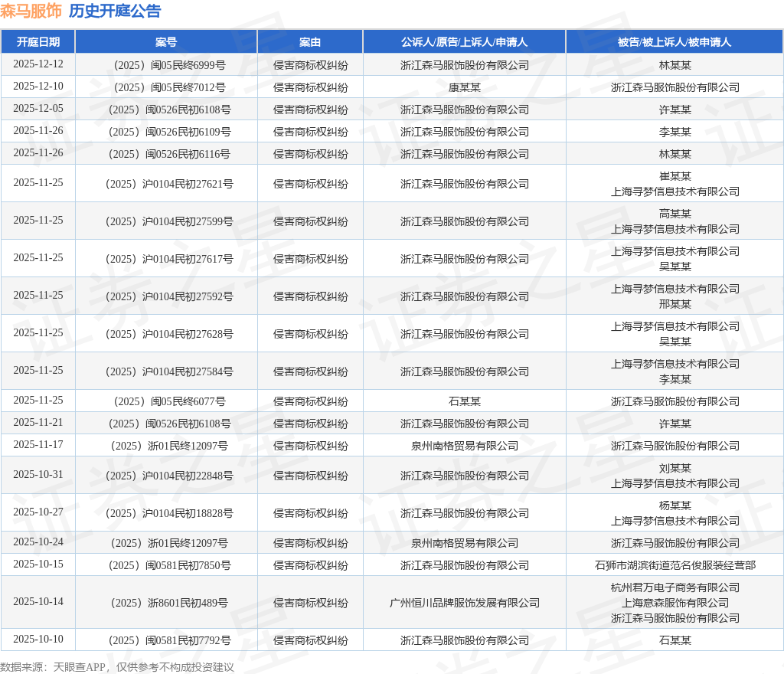Screen dimensions: 784x674
Task: Click defendant 林某某 in the 2025-12-12 row
Action: point(675,66)
